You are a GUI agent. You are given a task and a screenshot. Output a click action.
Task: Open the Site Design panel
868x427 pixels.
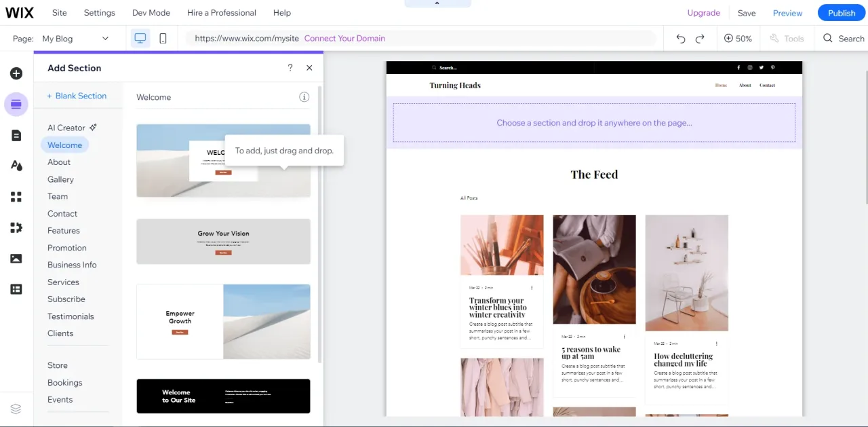pyautogui.click(x=16, y=165)
